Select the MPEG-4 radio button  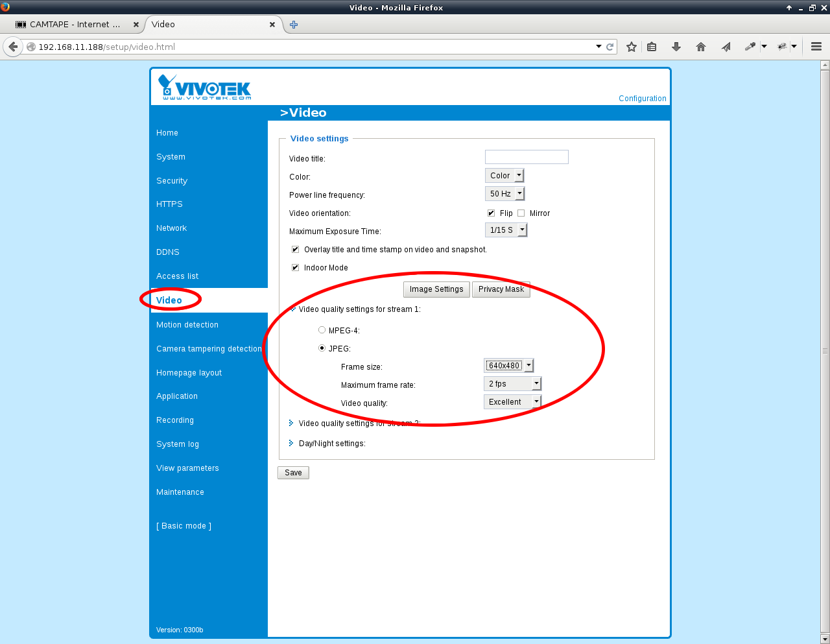pyautogui.click(x=322, y=330)
